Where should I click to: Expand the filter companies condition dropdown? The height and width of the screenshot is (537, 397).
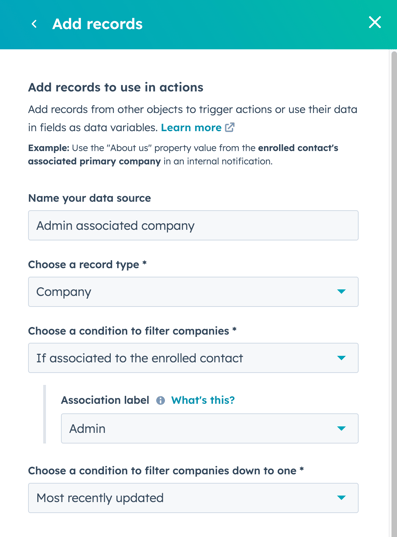(x=193, y=358)
